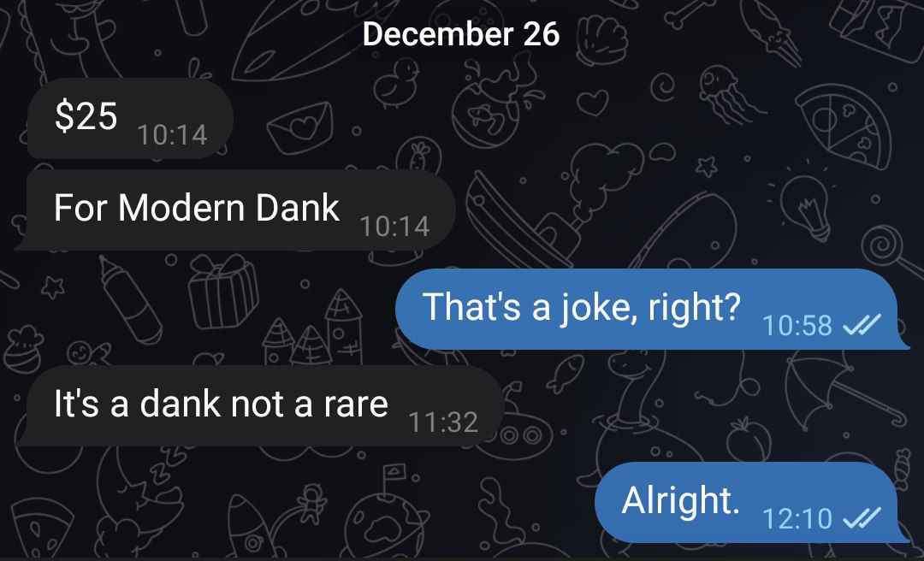
Task: Click the gift box doodle in background
Action: (222, 292)
